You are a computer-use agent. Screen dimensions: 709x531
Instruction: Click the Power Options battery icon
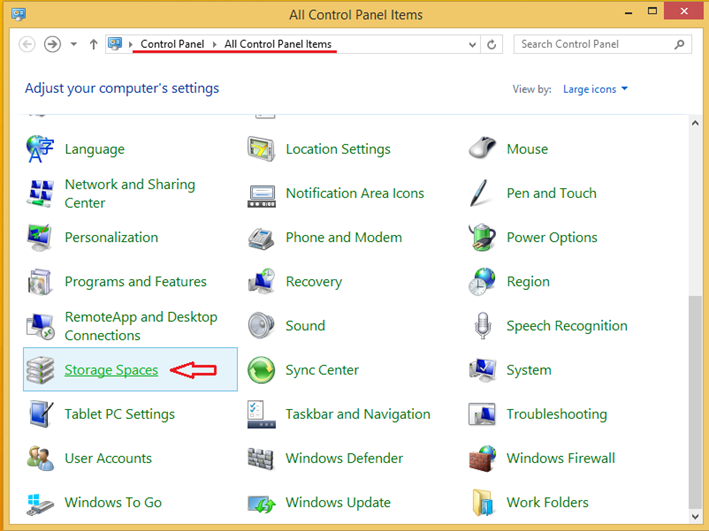click(x=482, y=238)
